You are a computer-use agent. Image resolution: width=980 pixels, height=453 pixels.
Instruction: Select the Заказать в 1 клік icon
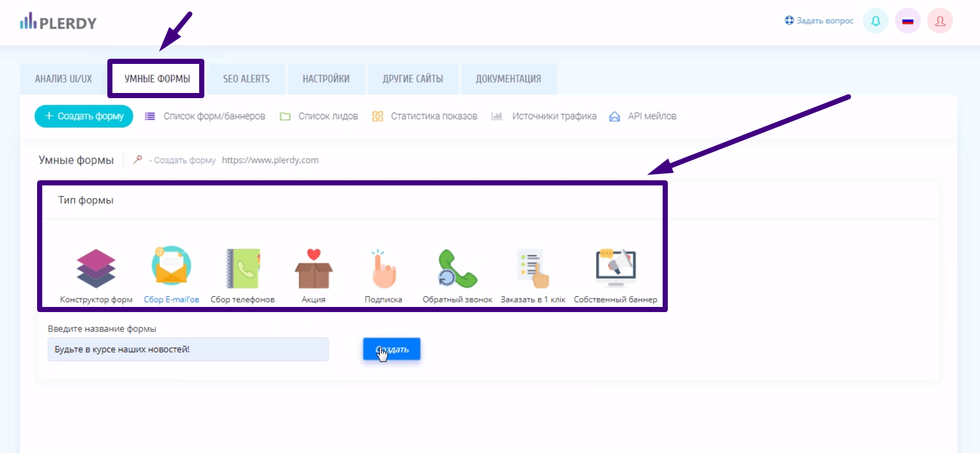click(x=533, y=269)
